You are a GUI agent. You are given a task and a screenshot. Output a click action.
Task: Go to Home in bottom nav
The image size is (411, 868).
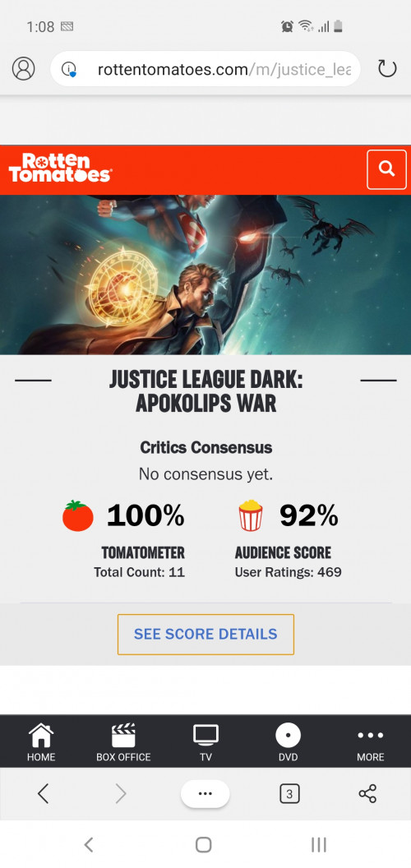(x=41, y=742)
